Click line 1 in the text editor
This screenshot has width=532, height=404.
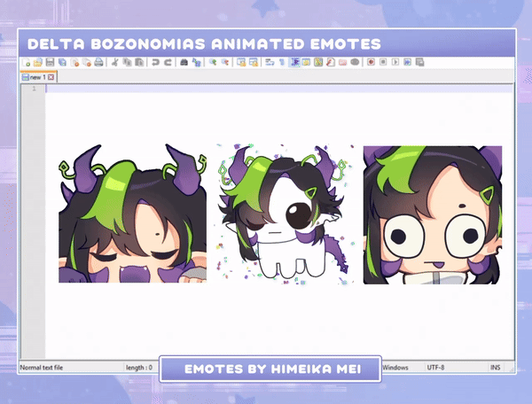click(x=266, y=89)
